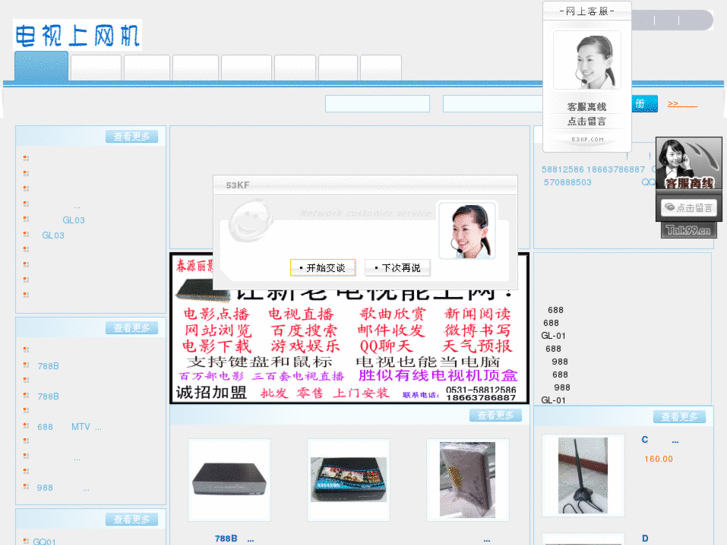Click the agent photo in 53KF dialog

(x=468, y=231)
